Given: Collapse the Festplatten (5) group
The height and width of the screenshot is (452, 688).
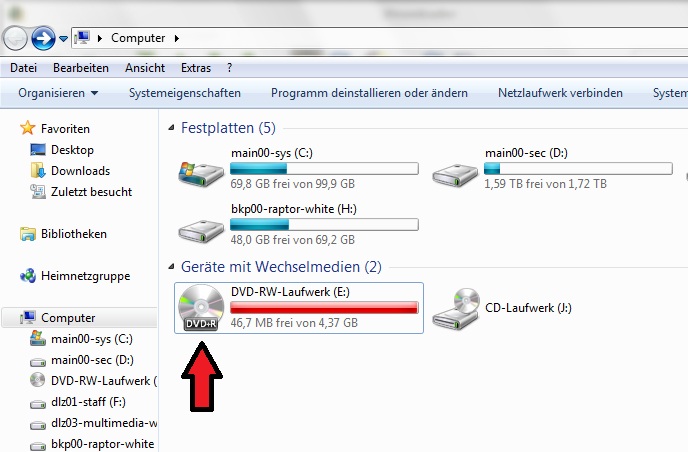Looking at the screenshot, I should [x=171, y=128].
